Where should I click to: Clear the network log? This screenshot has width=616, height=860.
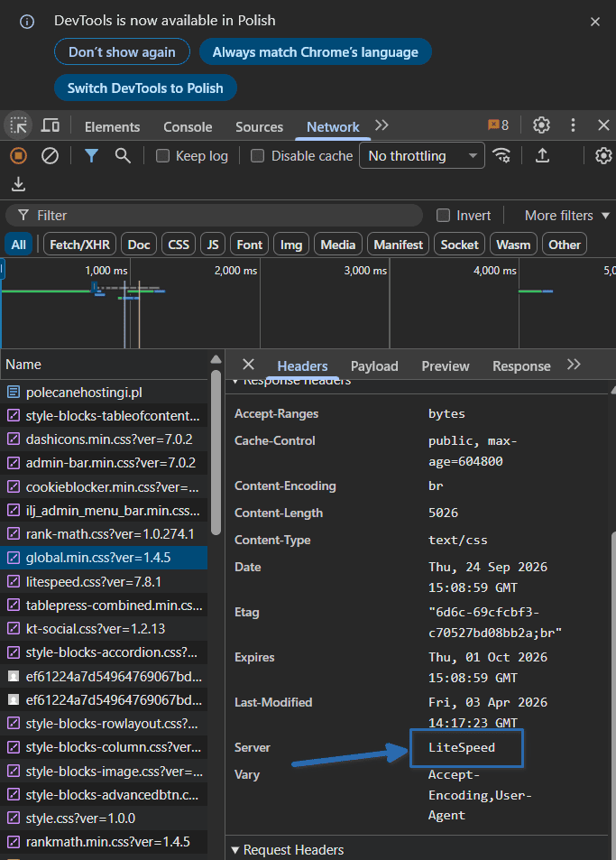point(50,156)
